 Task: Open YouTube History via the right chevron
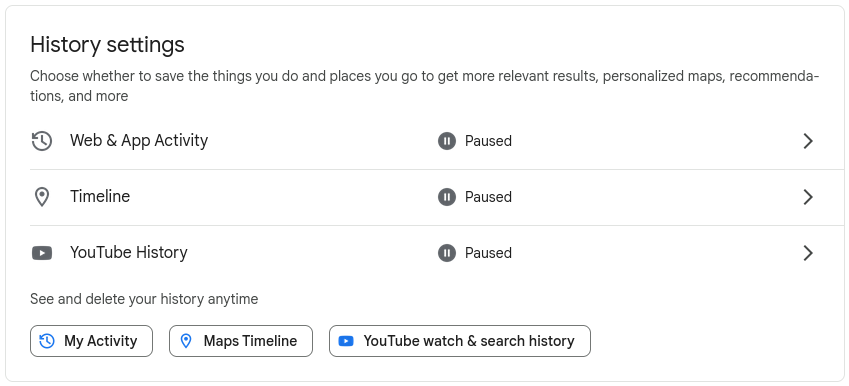click(x=808, y=253)
